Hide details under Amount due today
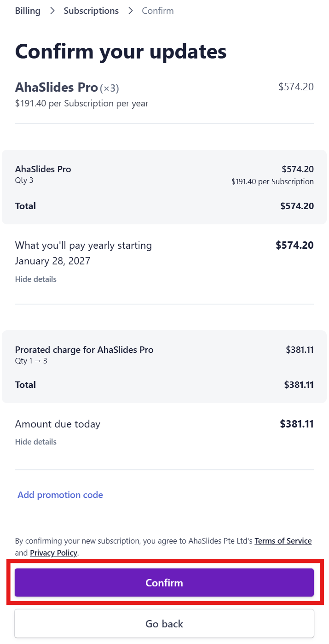Image resolution: width=329 pixels, height=644 pixels. coord(36,442)
